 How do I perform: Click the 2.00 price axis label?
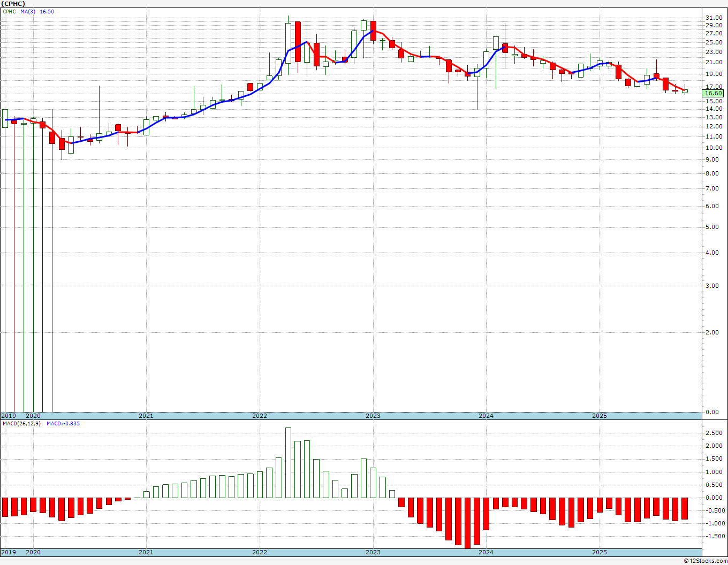712,332
